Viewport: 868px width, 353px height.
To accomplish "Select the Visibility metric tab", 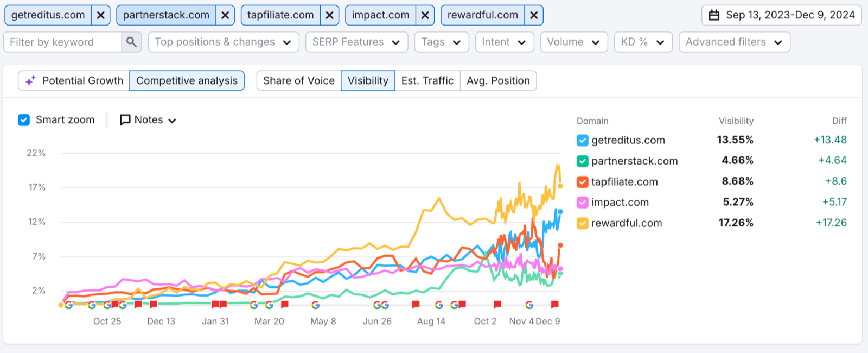I will tap(368, 80).
